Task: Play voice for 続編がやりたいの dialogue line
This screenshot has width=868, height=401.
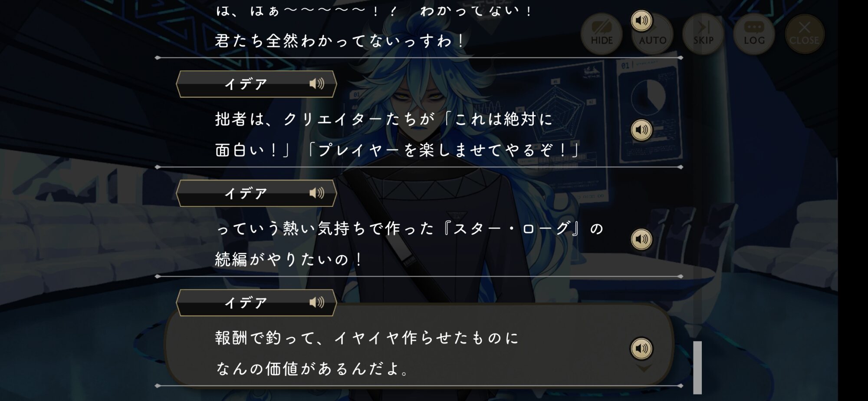Action: (x=641, y=239)
